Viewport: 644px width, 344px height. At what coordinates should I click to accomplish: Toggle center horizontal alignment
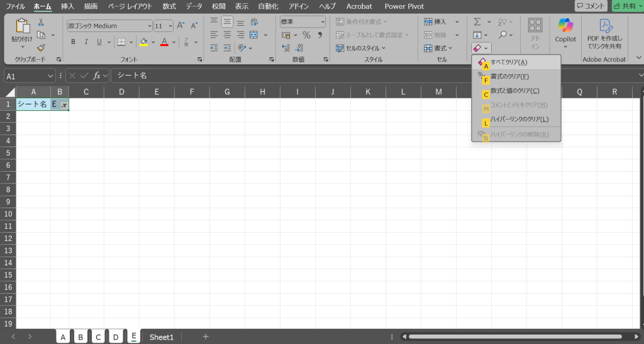[227, 35]
